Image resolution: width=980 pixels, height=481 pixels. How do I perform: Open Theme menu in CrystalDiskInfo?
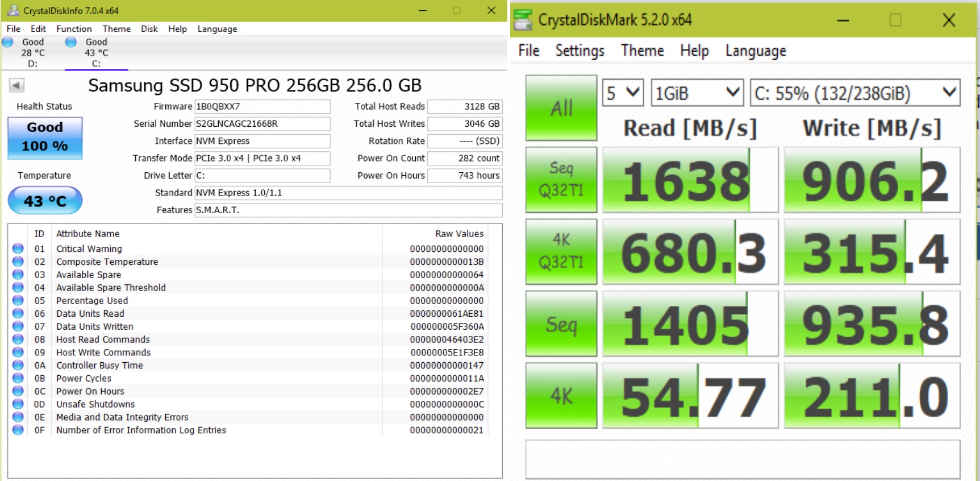(116, 28)
